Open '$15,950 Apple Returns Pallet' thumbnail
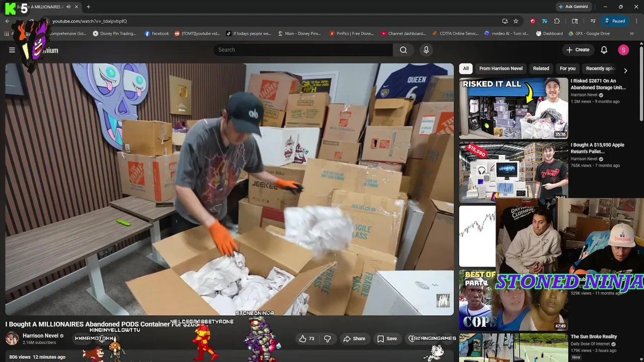 pos(513,171)
